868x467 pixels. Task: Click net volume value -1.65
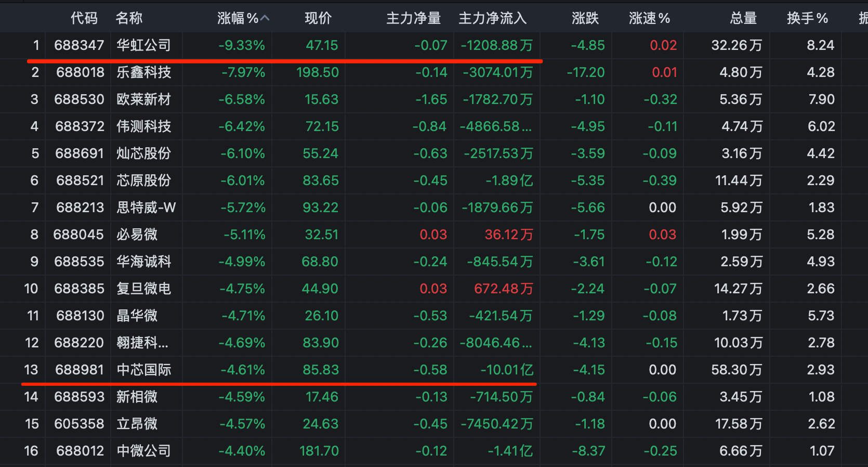431,99
